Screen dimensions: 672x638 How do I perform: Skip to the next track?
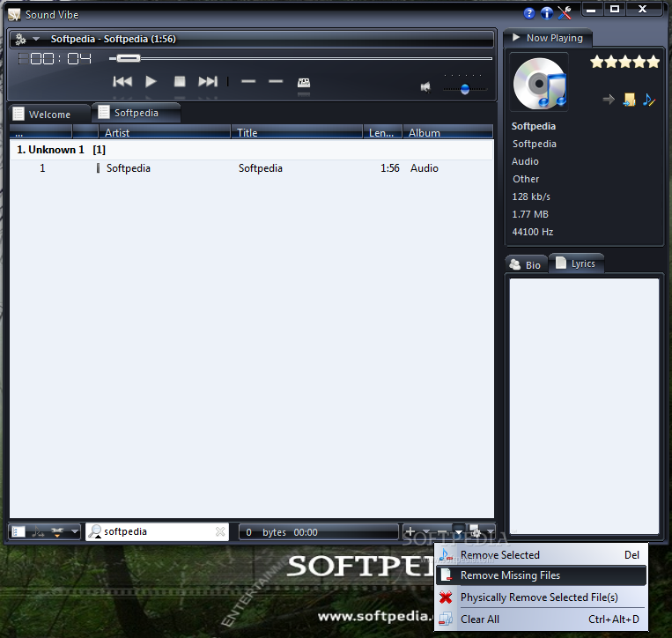coord(208,81)
